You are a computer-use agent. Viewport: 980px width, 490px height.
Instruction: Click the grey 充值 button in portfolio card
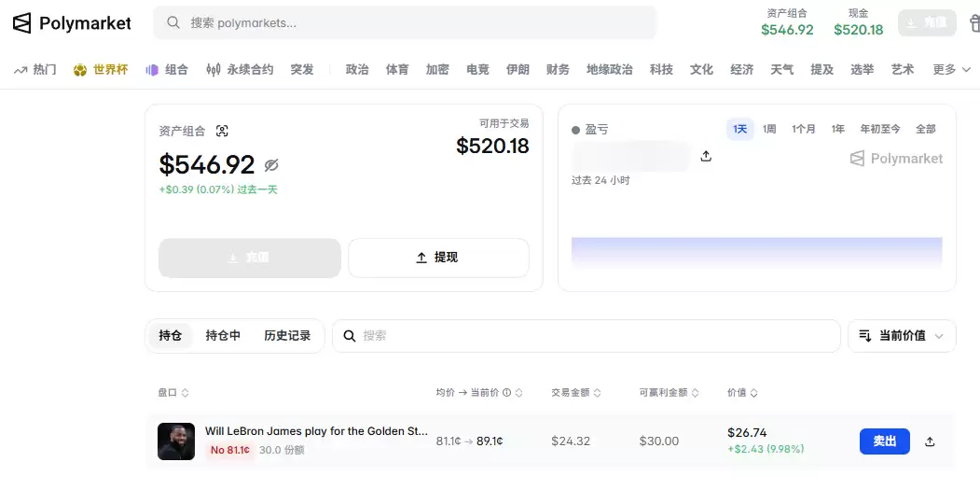[x=249, y=258]
